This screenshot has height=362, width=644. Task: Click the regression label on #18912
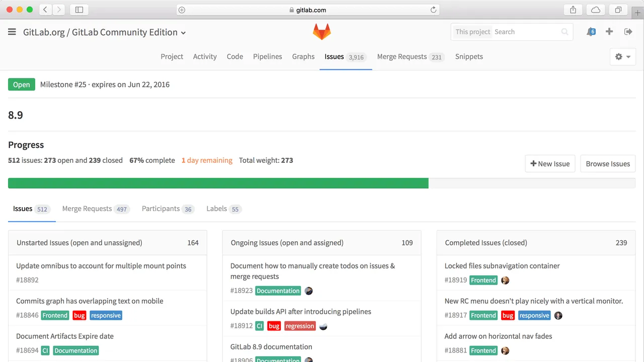pos(300,326)
